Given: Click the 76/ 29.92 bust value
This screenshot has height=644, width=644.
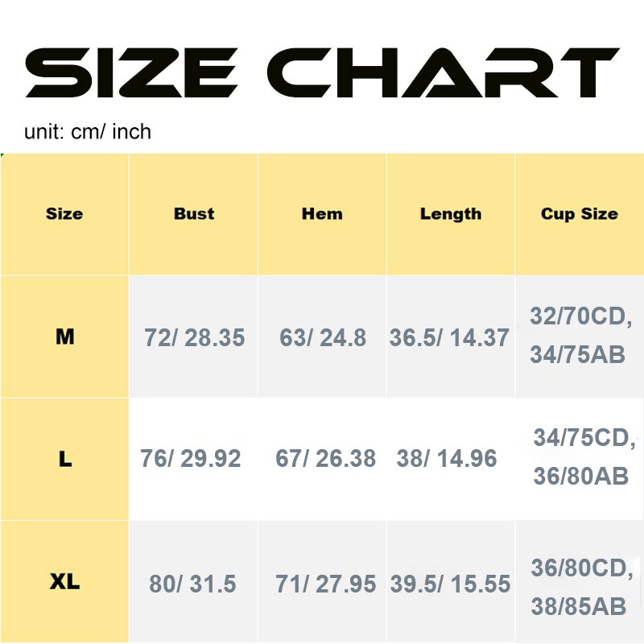Looking at the screenshot, I should coord(191,459).
